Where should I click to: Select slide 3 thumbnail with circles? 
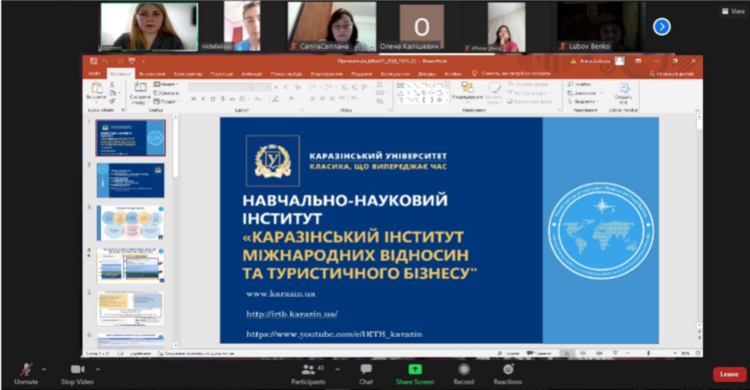[x=130, y=223]
